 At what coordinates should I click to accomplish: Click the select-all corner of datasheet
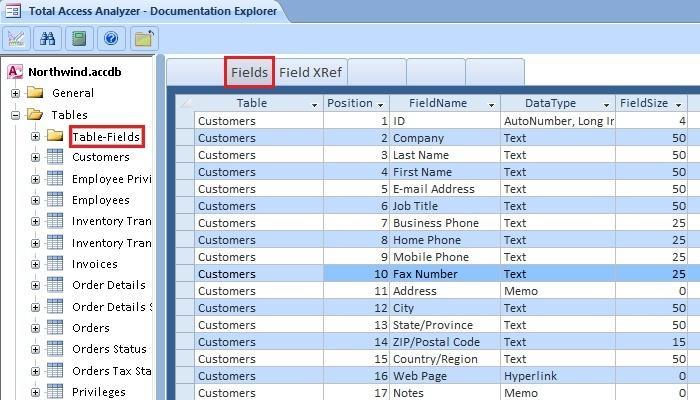point(184,103)
